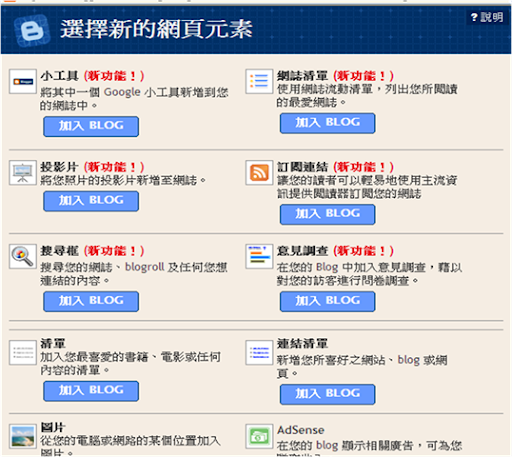This screenshot has width=512, height=457.
Task: Add 清單 with its 加入 BLOG button
Action: point(91,391)
